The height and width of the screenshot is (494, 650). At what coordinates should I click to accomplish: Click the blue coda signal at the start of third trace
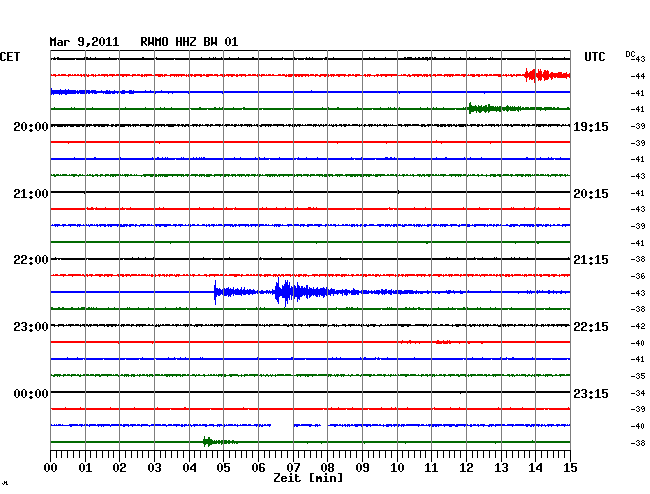coord(92,92)
